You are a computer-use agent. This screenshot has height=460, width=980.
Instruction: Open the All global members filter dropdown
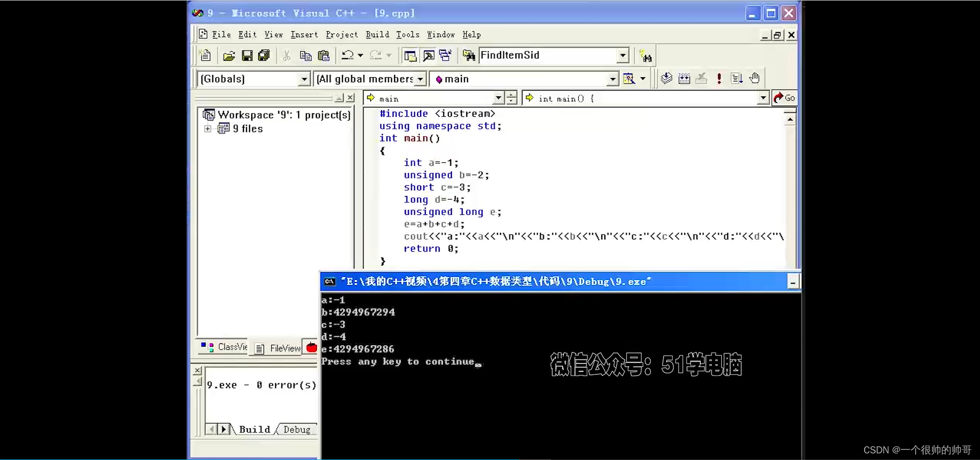coord(421,79)
